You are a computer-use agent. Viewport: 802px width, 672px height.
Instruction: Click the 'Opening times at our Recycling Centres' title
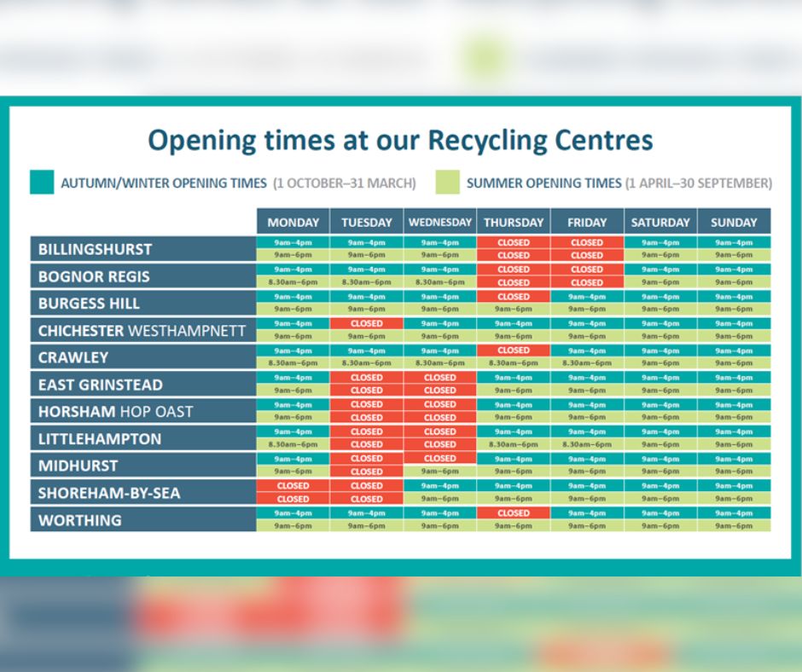tap(400, 140)
